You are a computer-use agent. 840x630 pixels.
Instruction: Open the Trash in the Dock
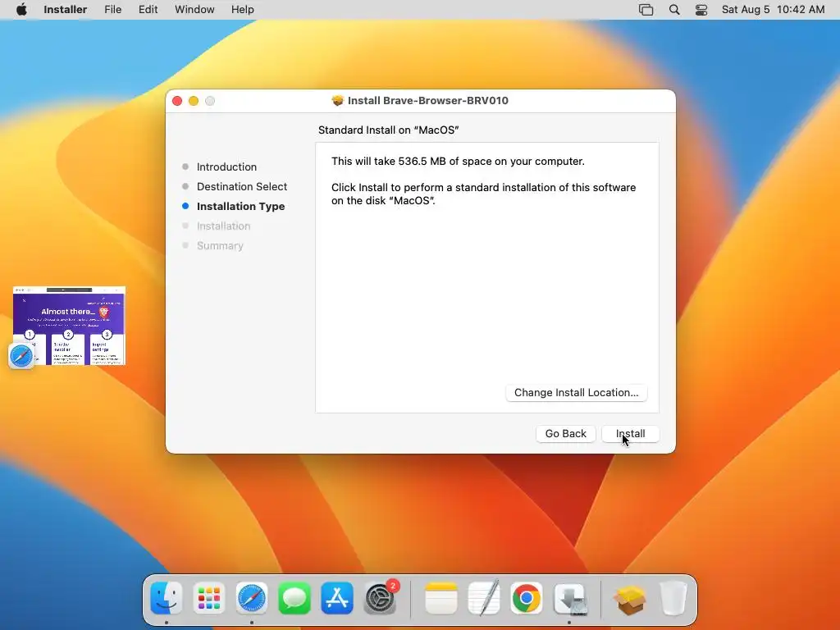coord(673,598)
